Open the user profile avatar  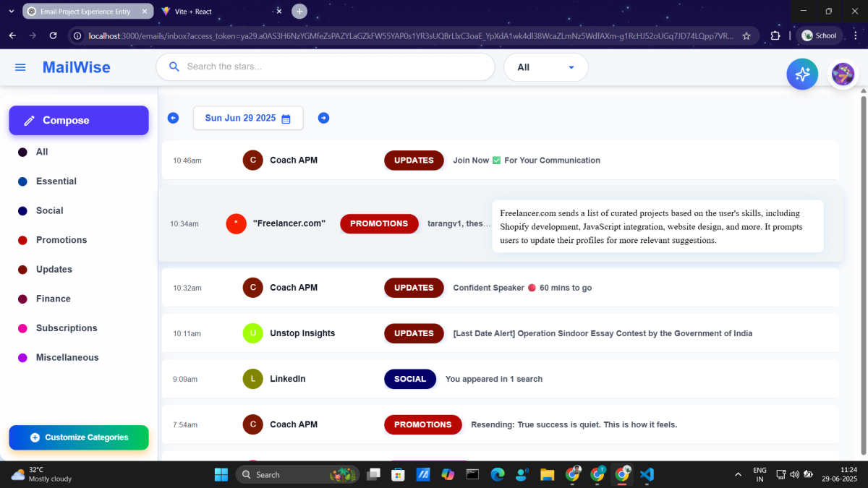[843, 74]
